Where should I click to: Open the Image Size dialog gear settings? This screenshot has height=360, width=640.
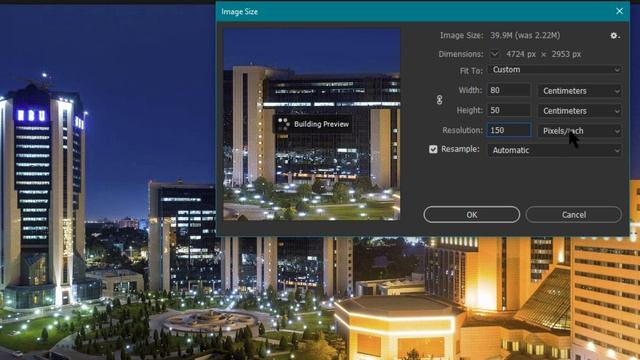[x=615, y=36]
